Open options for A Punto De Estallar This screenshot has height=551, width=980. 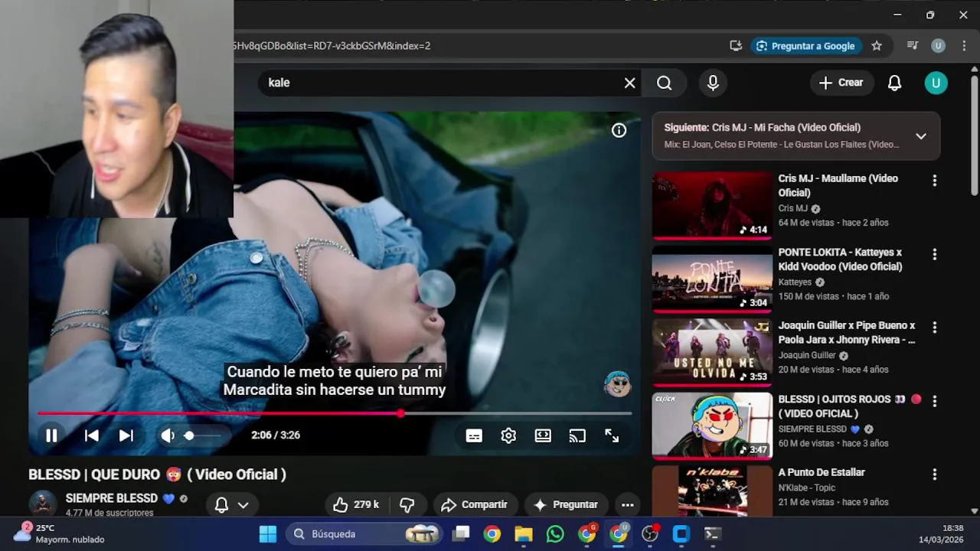(x=934, y=474)
